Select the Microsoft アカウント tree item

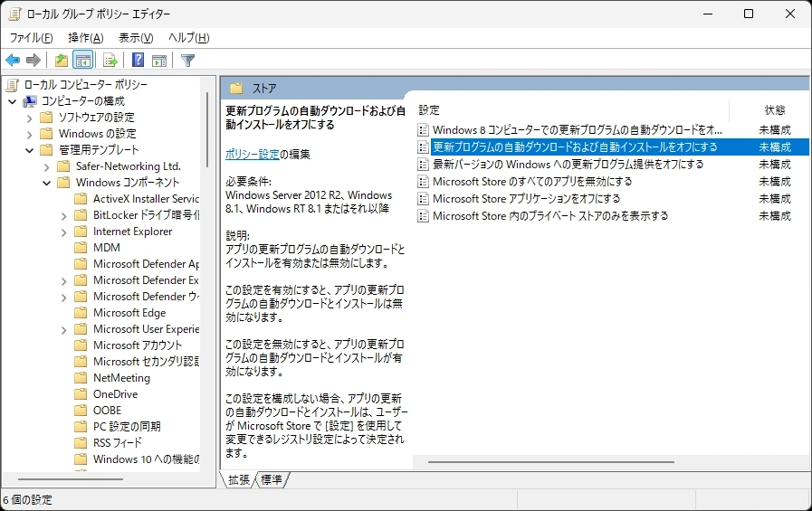tap(138, 345)
